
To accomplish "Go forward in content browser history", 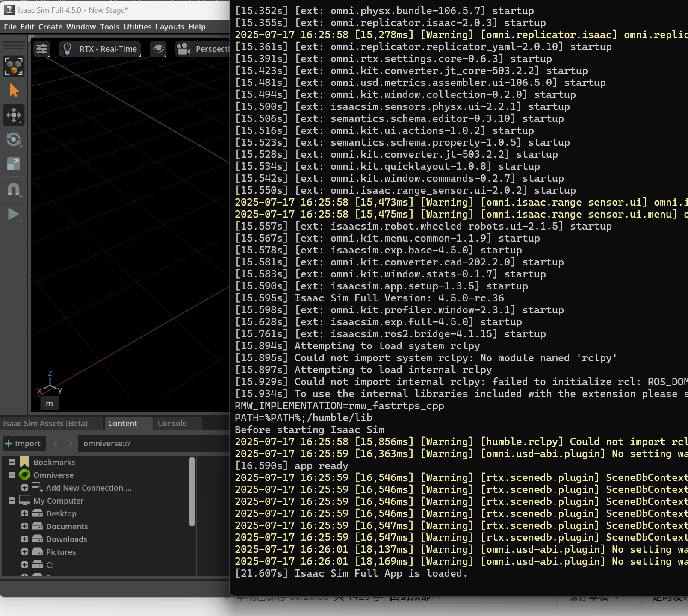I will tap(70, 444).
